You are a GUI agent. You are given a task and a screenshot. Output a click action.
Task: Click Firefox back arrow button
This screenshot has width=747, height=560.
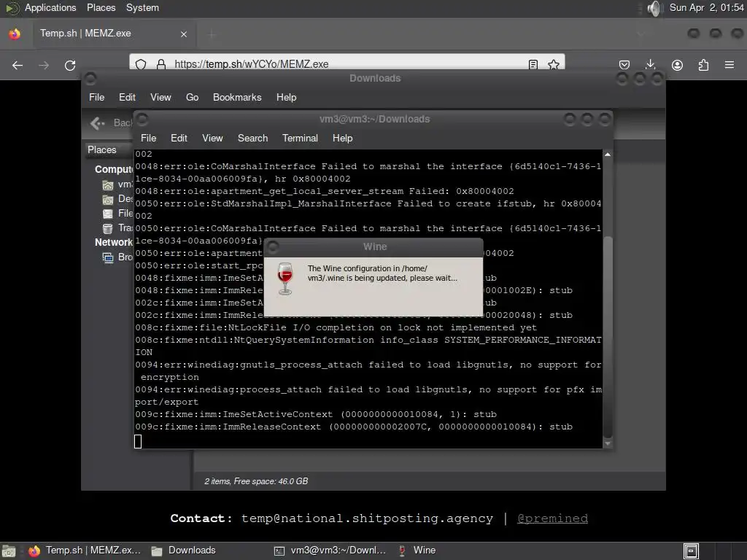coord(18,65)
